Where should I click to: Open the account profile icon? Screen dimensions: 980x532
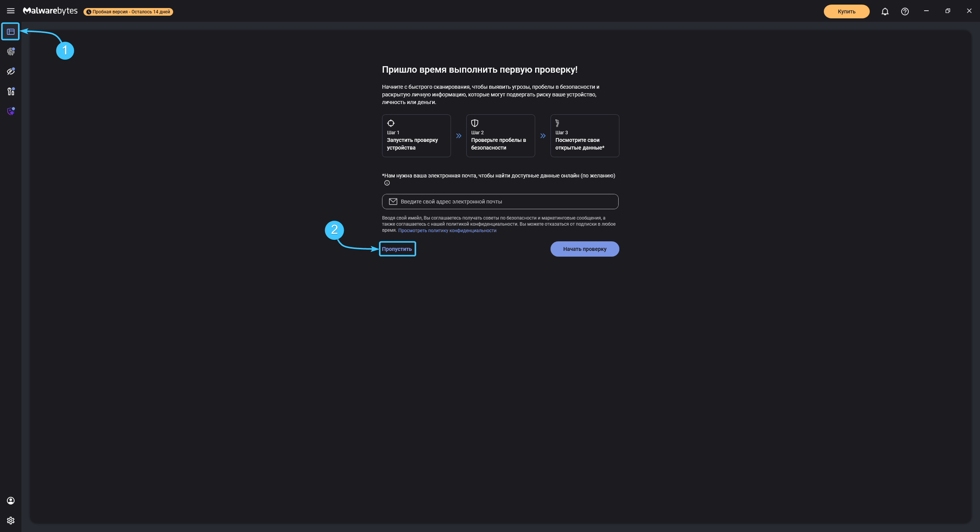point(11,501)
